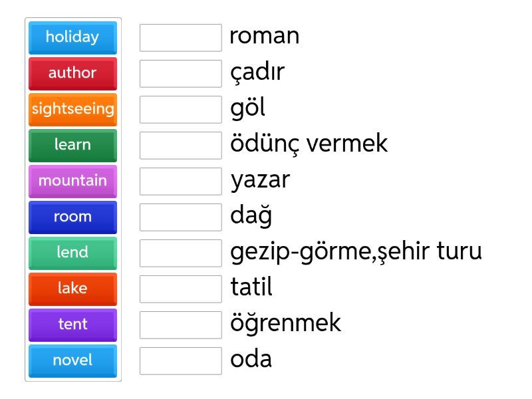
Task: Click the blank box for 'gezip-görme,şehir turu'
Action: point(180,253)
